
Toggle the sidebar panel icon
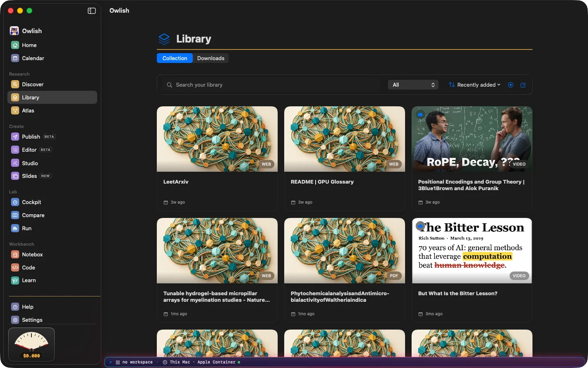(91, 11)
